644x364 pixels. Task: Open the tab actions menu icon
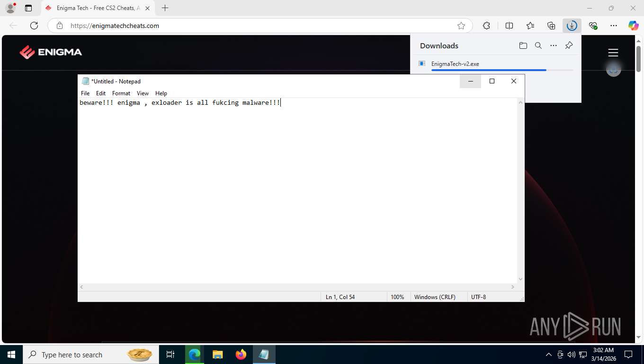(28, 8)
